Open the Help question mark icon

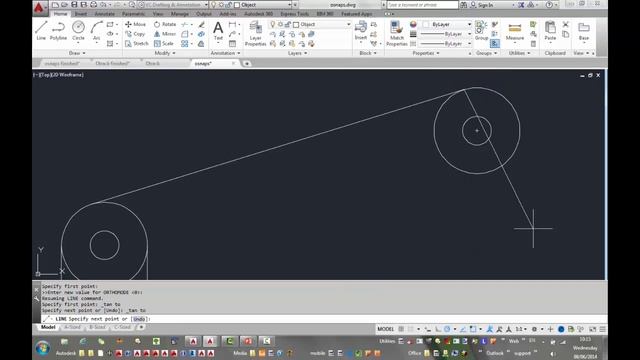click(x=549, y=5)
